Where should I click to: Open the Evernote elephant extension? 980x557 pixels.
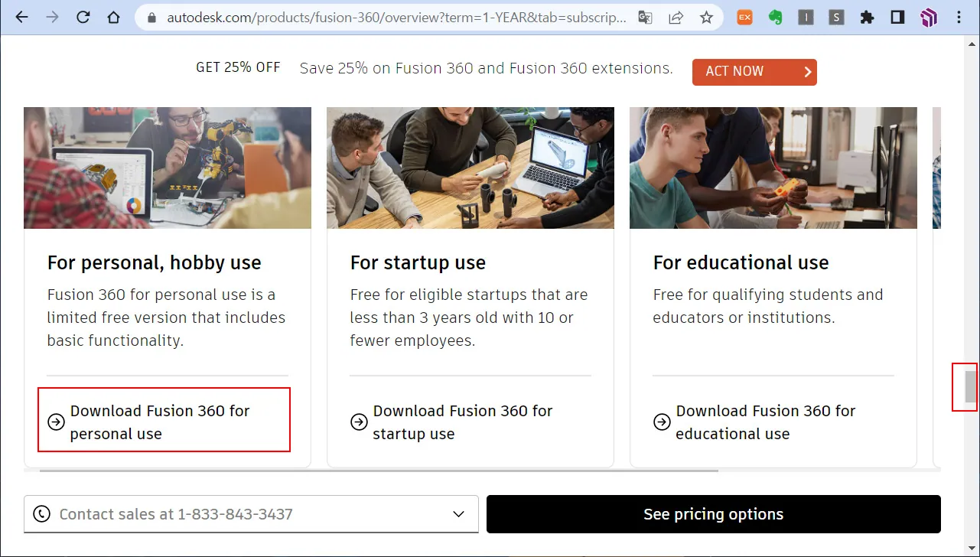point(775,17)
